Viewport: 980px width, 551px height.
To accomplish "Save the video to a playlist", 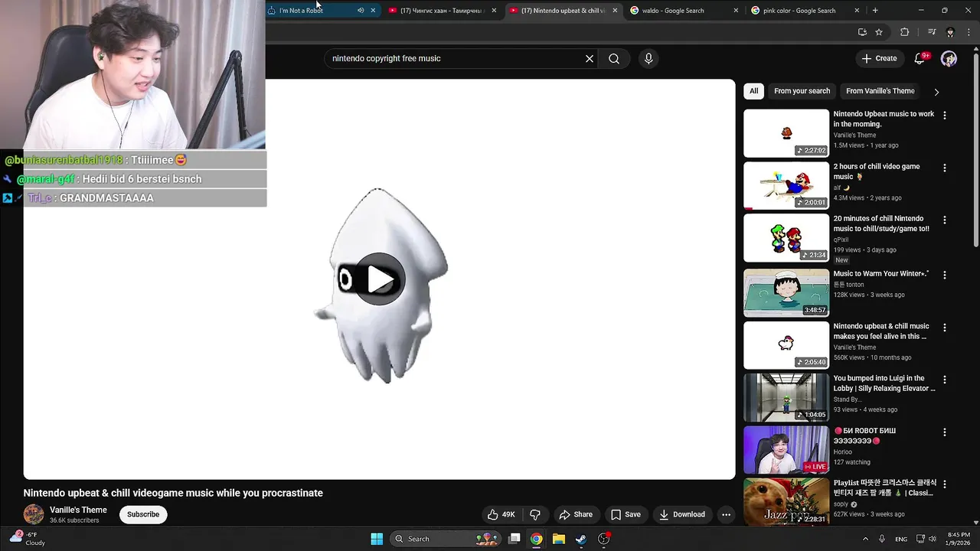I will point(626,514).
